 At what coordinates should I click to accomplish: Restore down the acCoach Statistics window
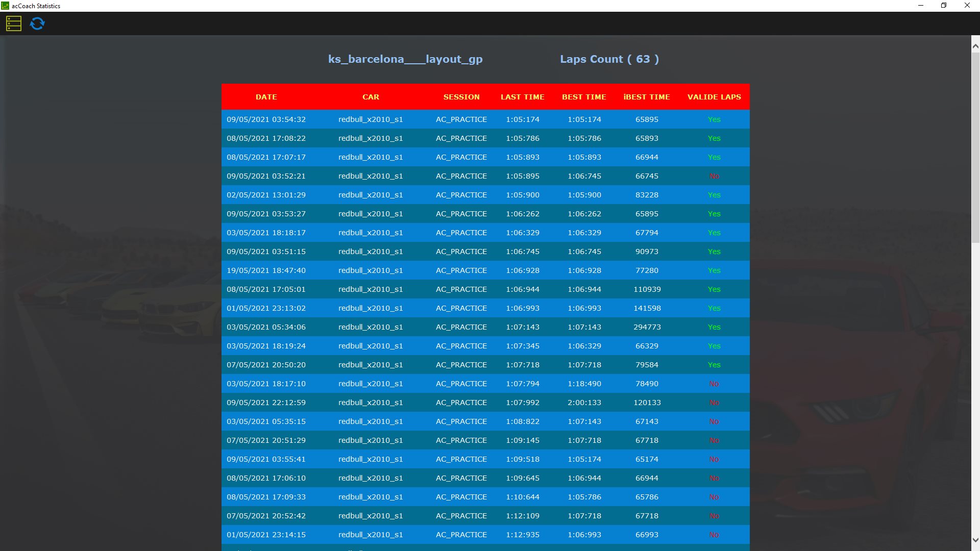(944, 6)
